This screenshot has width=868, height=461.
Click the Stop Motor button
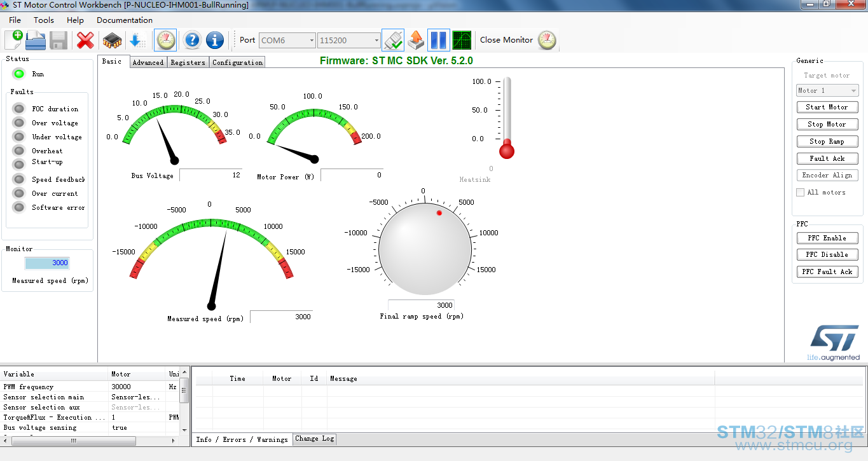coord(827,124)
